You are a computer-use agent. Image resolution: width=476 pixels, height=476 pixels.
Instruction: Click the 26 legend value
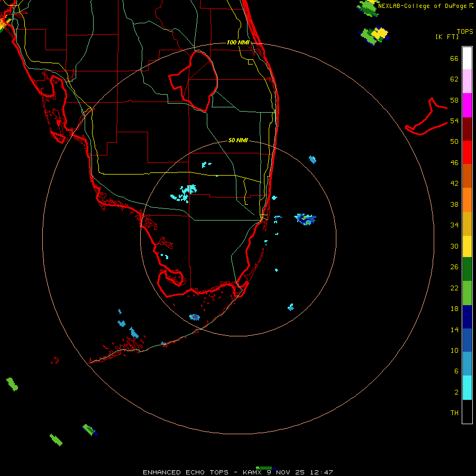(x=454, y=267)
